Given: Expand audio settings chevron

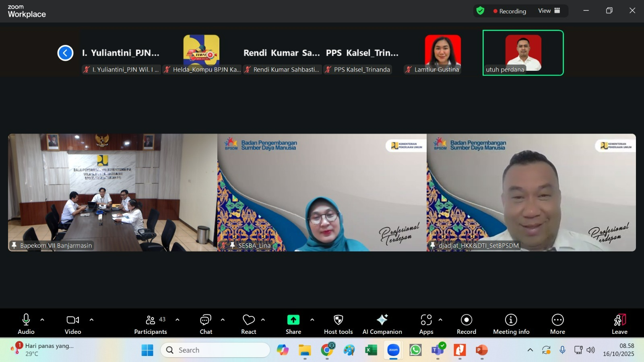Looking at the screenshot, I should 42,321.
